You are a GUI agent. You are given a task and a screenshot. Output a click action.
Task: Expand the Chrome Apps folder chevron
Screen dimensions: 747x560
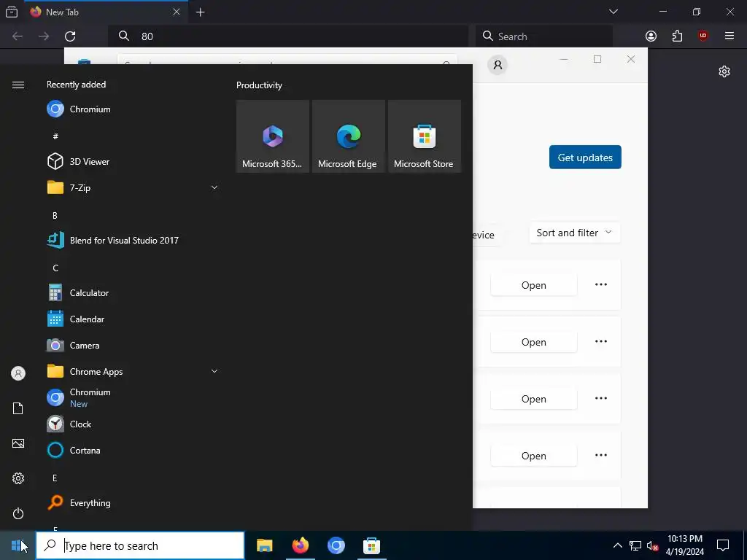pyautogui.click(x=214, y=371)
